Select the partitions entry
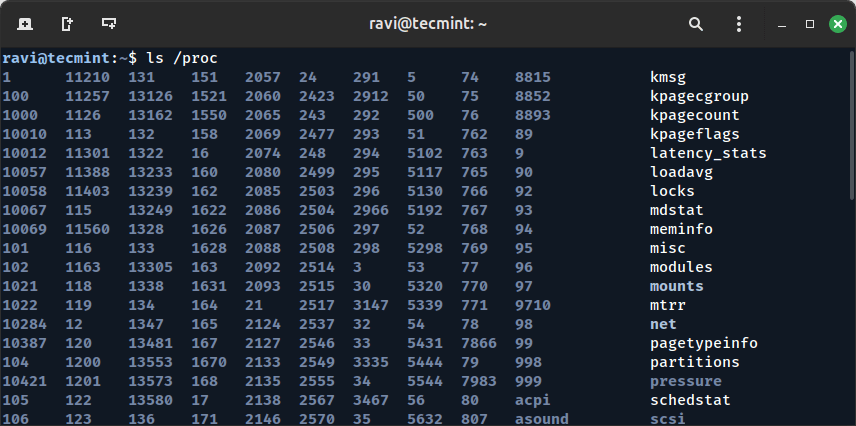856x426 pixels. tap(694, 362)
